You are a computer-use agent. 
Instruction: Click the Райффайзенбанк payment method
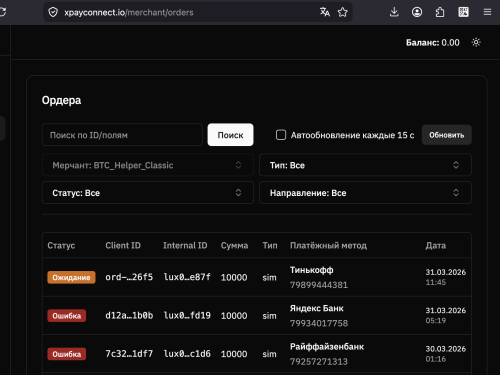327,347
